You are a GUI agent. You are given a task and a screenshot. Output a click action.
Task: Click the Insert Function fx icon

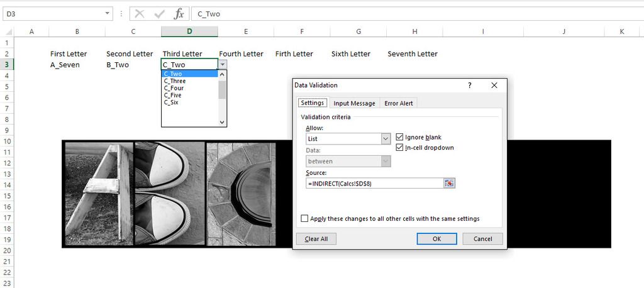[x=179, y=14]
